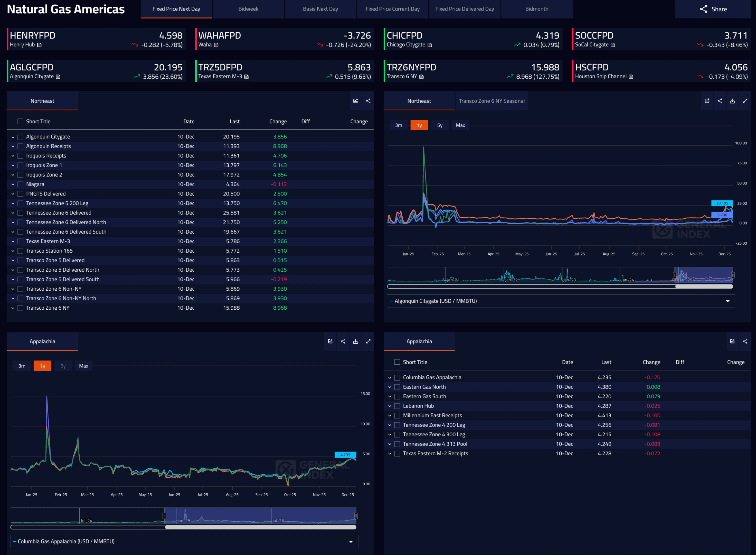756x555 pixels.
Task: Open the Transco Zone 6 NY Seasonal tab
Action: point(491,101)
